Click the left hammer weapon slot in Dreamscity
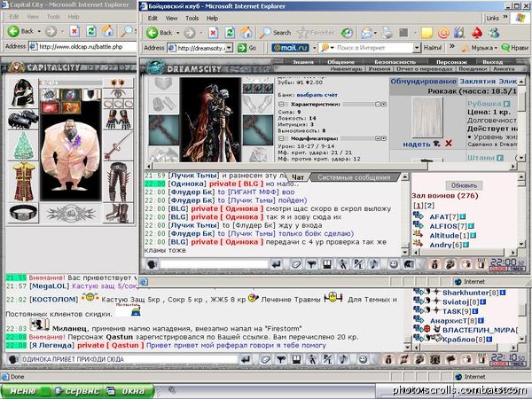Image resolution: width=532 pixels, height=399 pixels. (163, 130)
